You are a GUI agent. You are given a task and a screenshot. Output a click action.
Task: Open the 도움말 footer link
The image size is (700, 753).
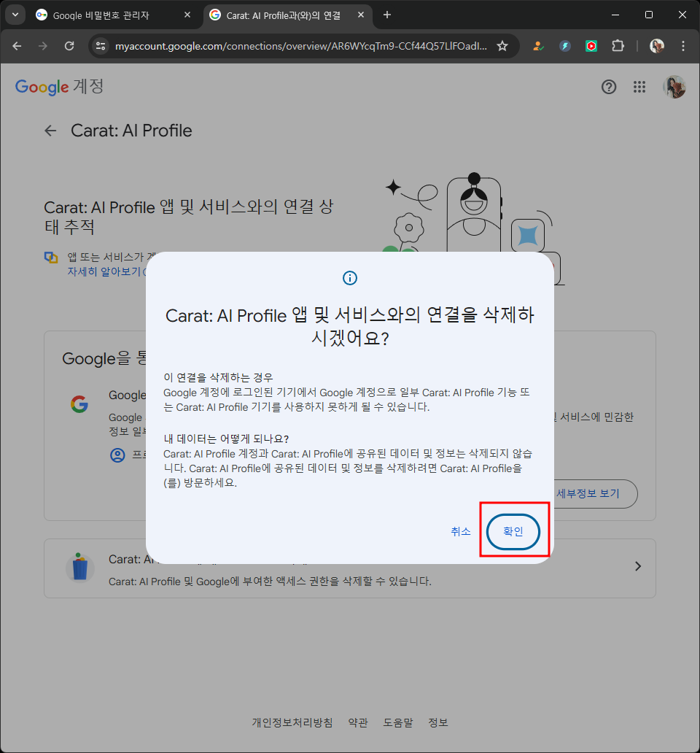pos(397,722)
